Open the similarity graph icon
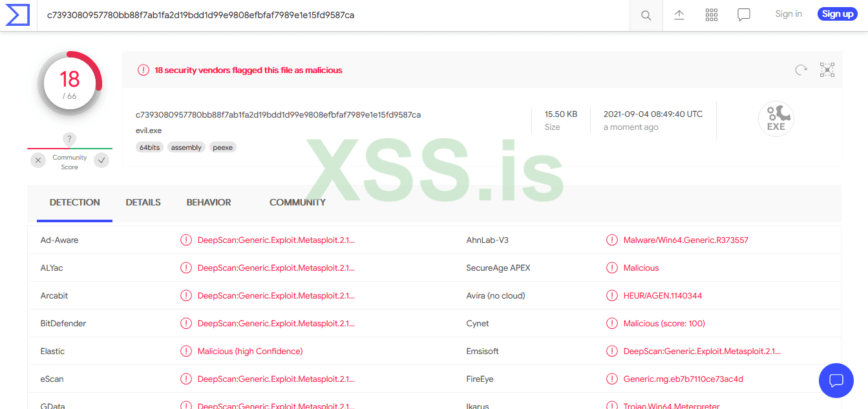This screenshot has height=409, width=868. 827,70
